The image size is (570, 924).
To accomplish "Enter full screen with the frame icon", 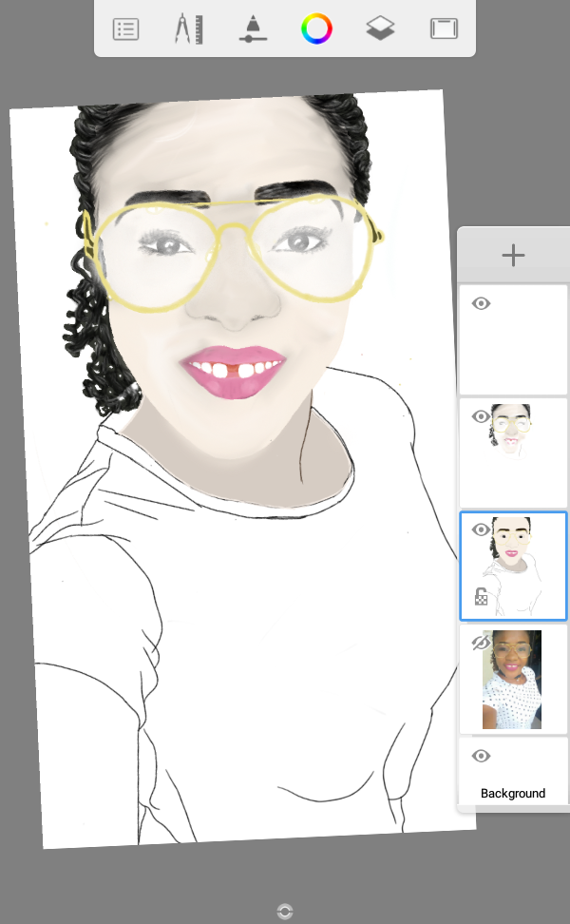I will [444, 29].
